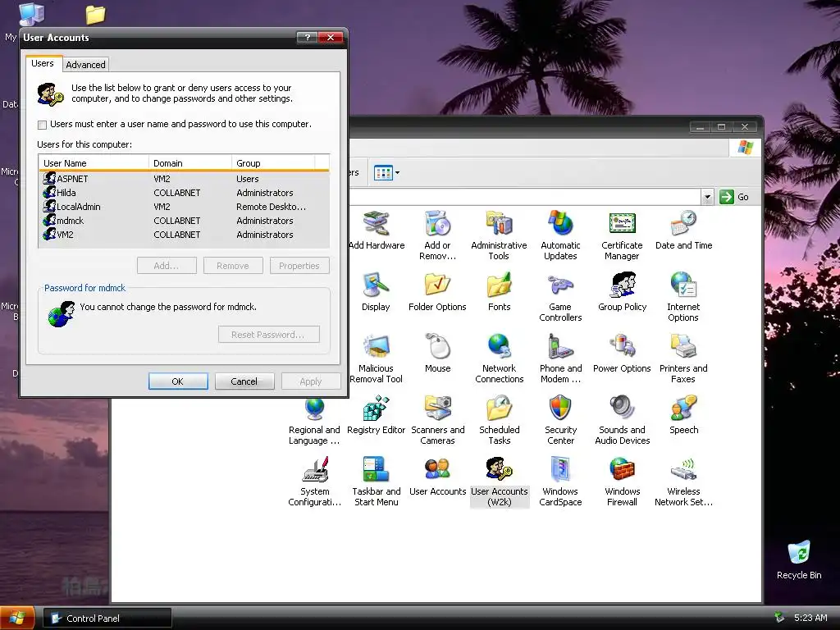Open Taskbar and Start Menu icon
This screenshot has width=840, height=630.
(x=376, y=482)
